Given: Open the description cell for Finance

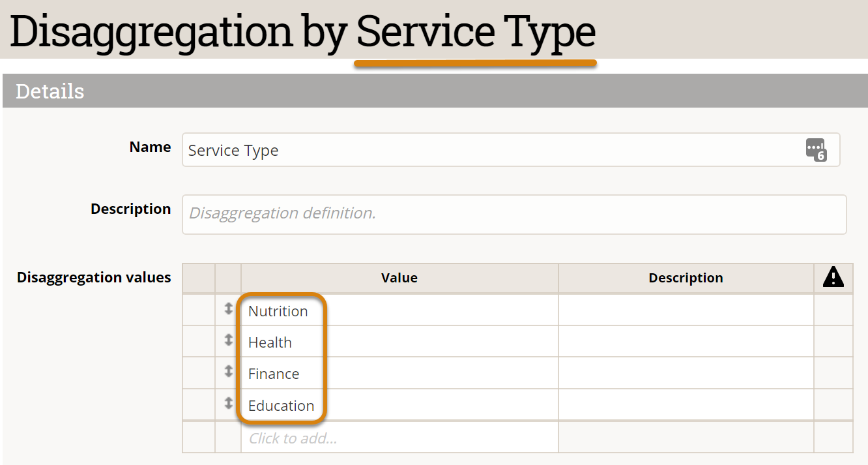Looking at the screenshot, I should [x=686, y=373].
